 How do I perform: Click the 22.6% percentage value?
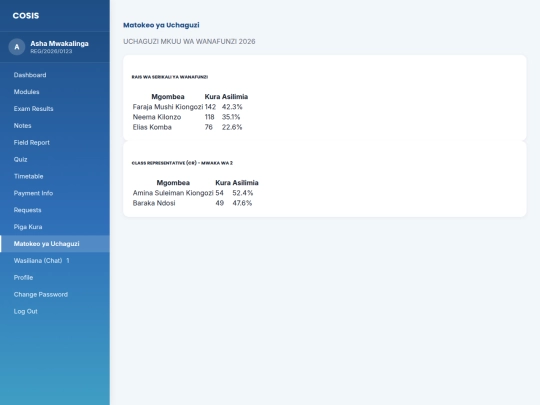click(232, 127)
